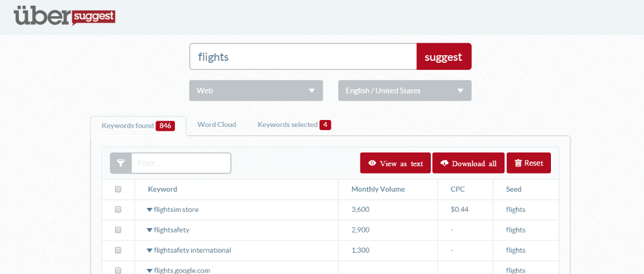Click the flights seed in flightsim store row

coord(516,210)
